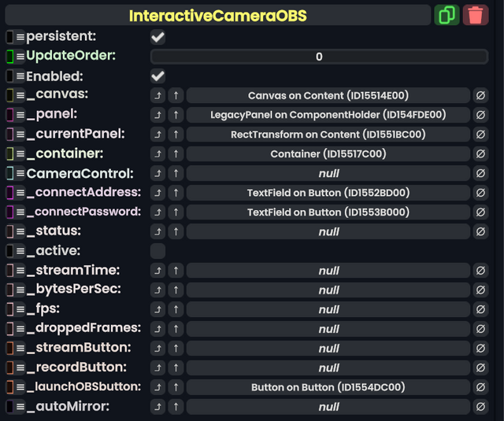
Task: Open the _autoMirror field hamburger menu
Action: pyautogui.click(x=20, y=407)
